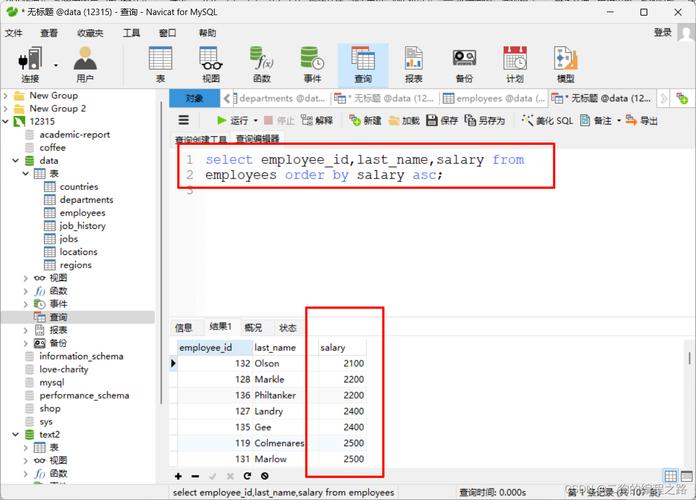Viewport: 696px width, 500px height.
Task: Open the 报表 (Report) toolbar icon
Action: pos(414,64)
